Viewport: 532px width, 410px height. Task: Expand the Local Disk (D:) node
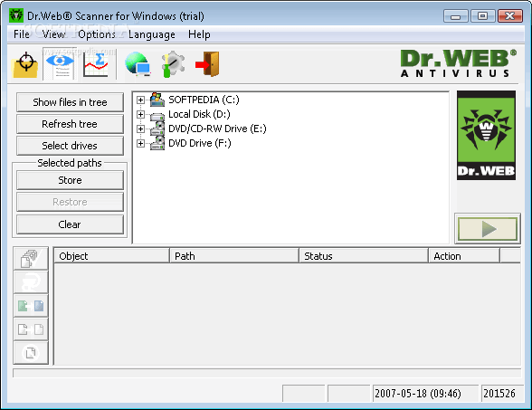(140, 114)
